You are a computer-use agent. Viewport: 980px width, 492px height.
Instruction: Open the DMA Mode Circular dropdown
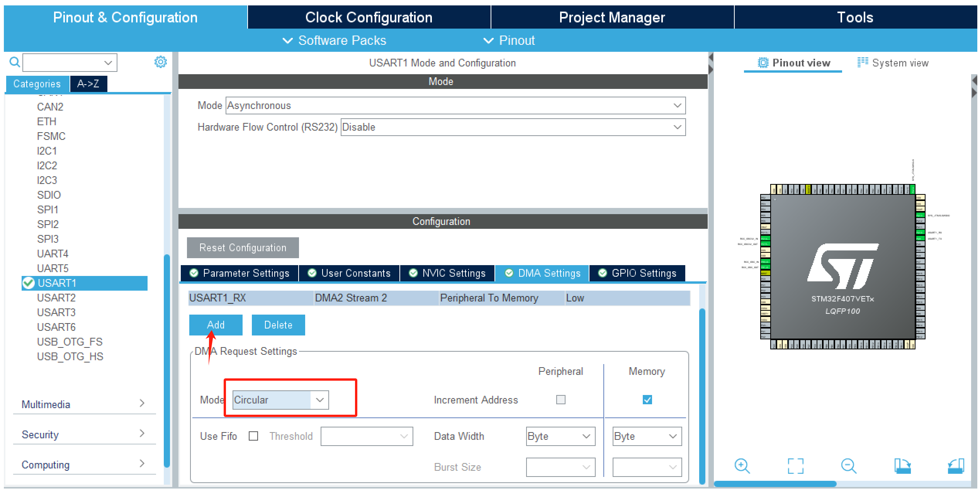point(281,400)
